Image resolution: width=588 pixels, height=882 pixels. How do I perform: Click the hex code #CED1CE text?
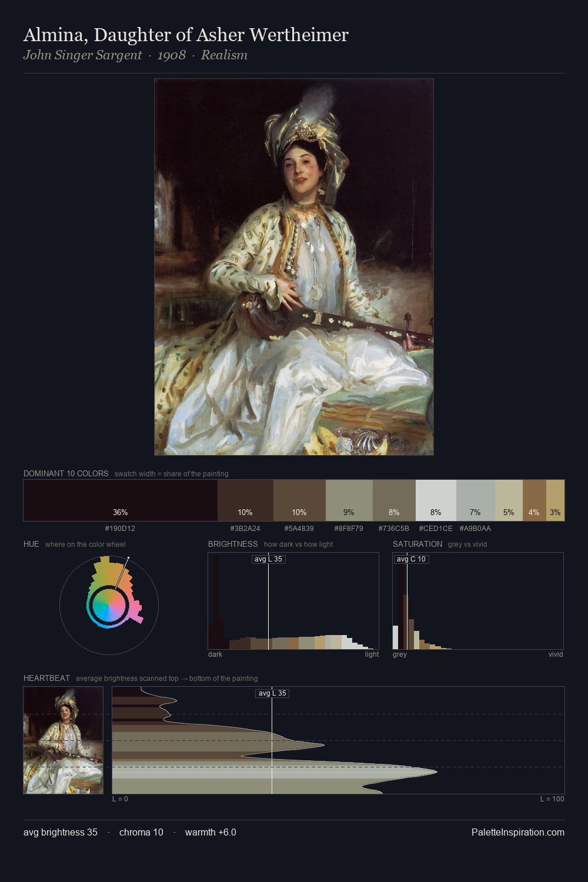pyautogui.click(x=436, y=529)
